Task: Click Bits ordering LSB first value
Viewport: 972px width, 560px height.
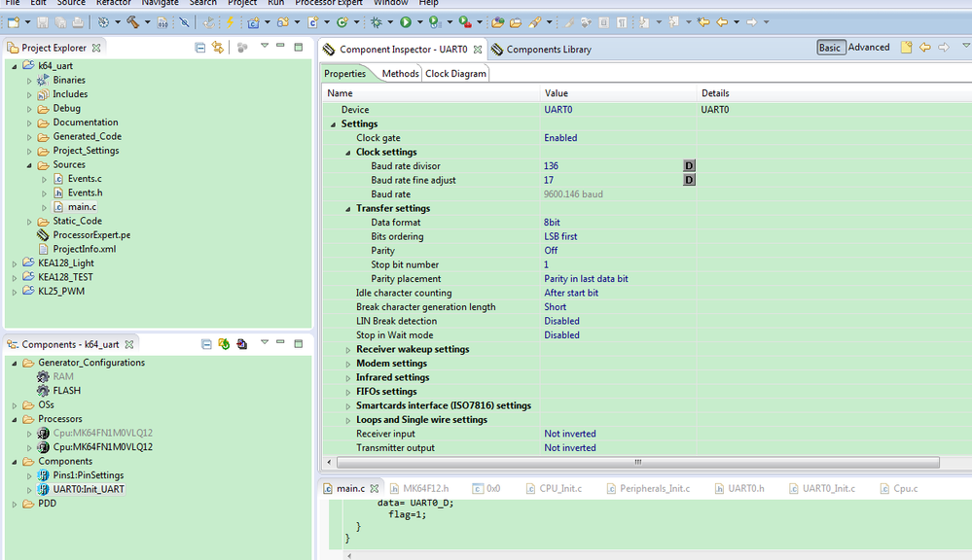Action: pyautogui.click(x=560, y=236)
